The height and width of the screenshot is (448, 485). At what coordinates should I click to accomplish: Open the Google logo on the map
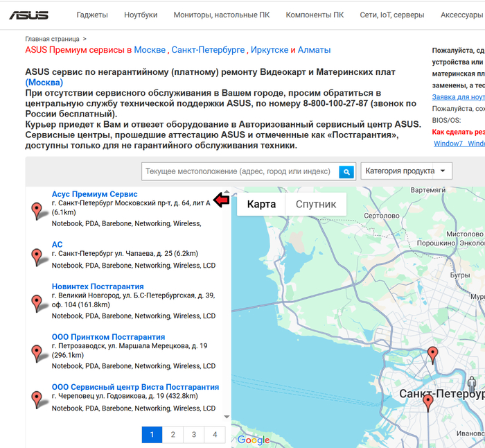click(253, 440)
